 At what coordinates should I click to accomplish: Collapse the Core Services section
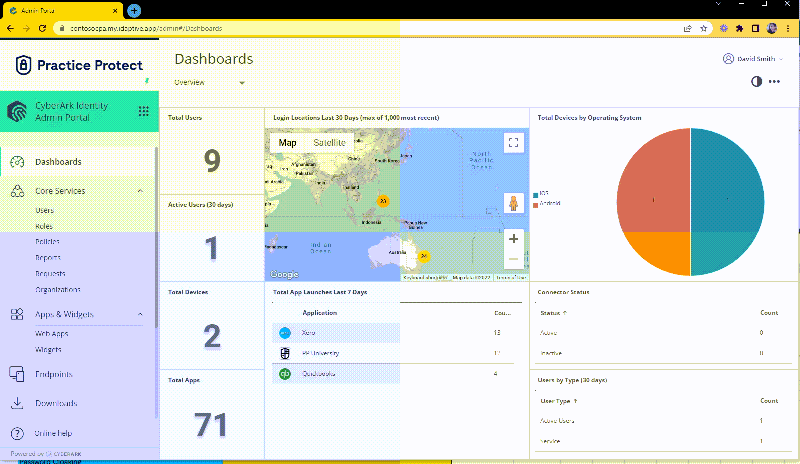pos(140,191)
